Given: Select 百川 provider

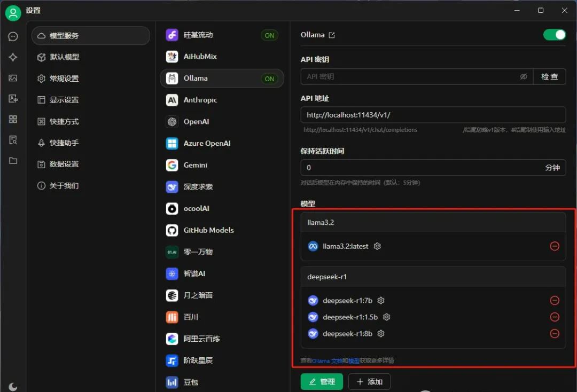Looking at the screenshot, I should [x=222, y=317].
